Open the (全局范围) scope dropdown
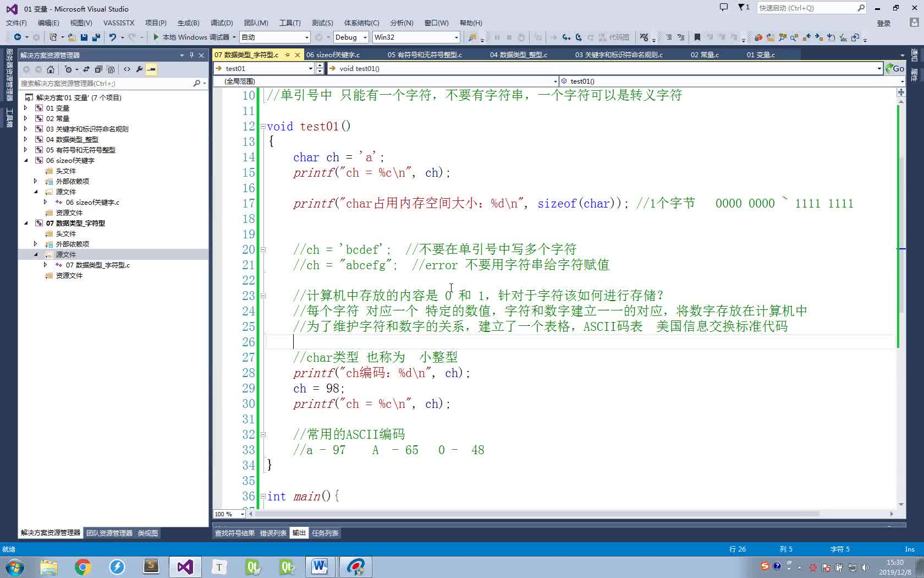The height and width of the screenshot is (578, 924). click(386, 81)
